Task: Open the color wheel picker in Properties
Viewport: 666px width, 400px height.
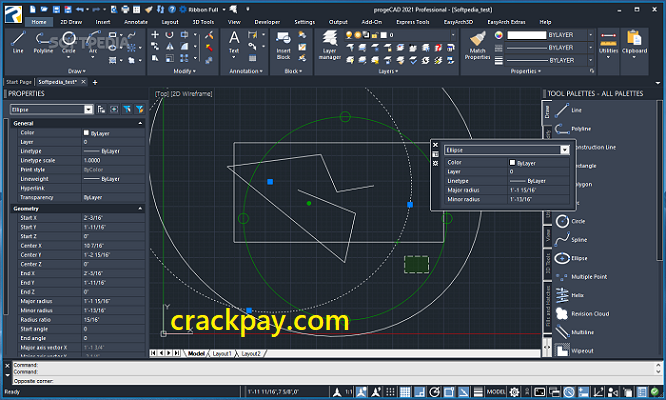Action: click(499, 35)
